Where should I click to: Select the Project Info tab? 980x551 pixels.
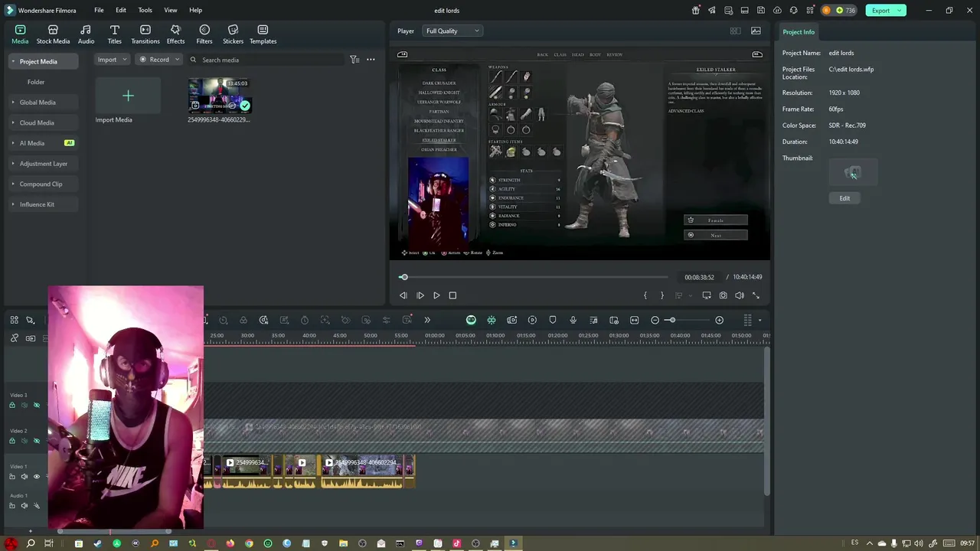point(799,32)
